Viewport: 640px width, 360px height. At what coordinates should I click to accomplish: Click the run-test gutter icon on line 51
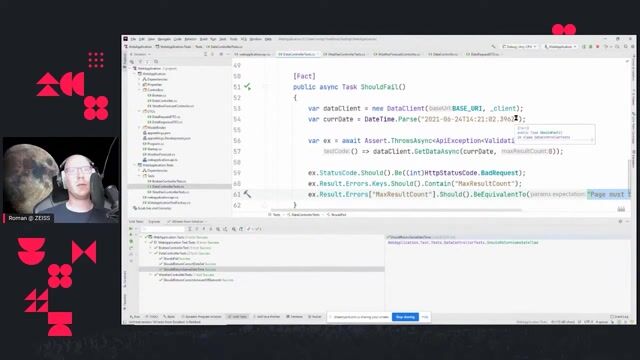(247, 87)
